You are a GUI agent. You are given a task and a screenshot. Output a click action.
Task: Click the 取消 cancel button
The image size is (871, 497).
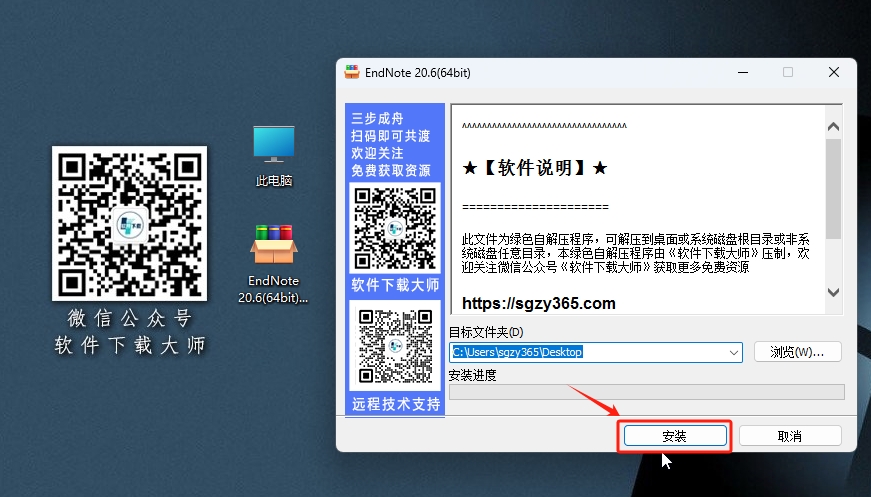pyautogui.click(x=789, y=436)
